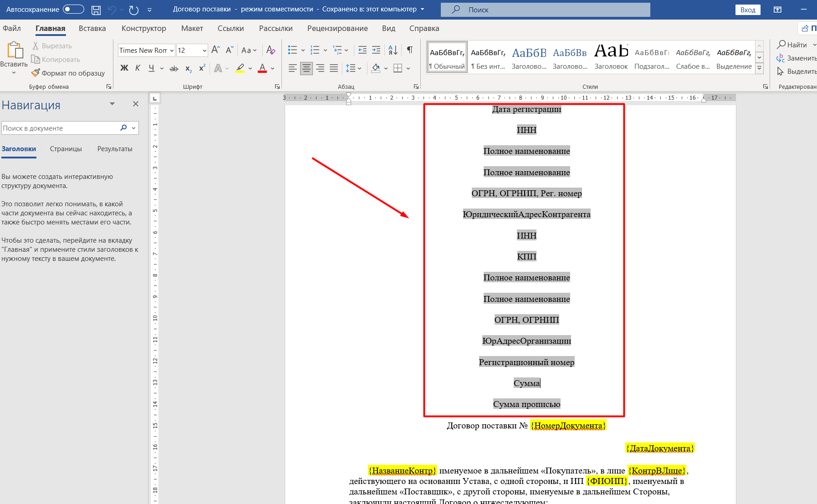Click the Format Painter brush icon

(36, 73)
